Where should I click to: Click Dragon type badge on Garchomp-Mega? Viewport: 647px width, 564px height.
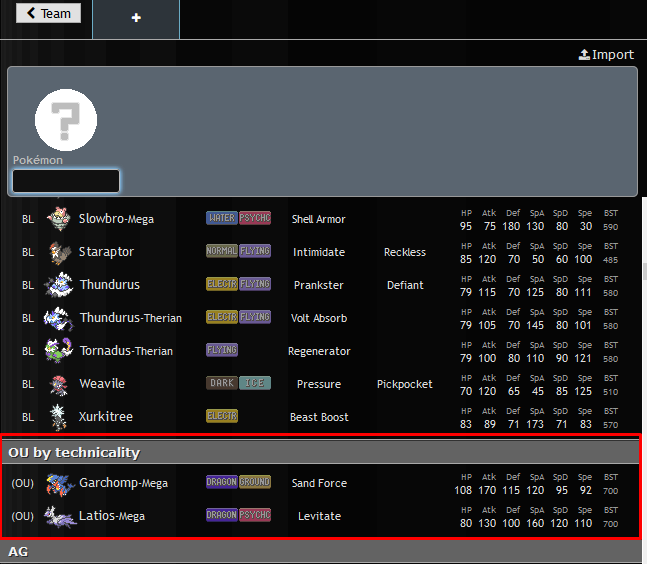click(x=222, y=482)
